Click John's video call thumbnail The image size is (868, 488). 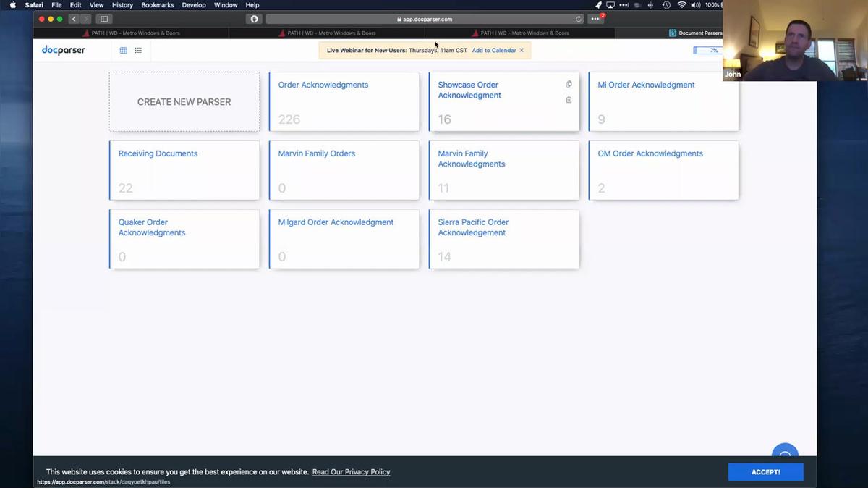(796, 41)
